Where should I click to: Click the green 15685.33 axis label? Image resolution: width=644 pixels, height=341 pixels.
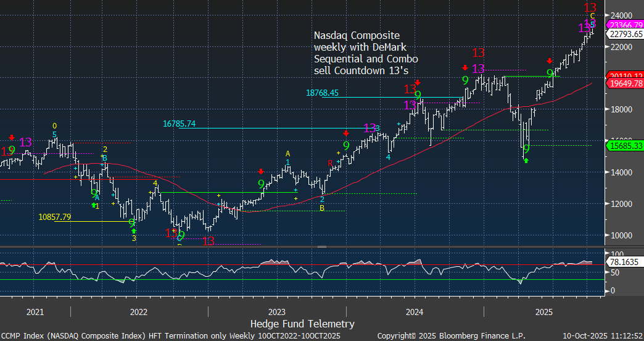pyautogui.click(x=625, y=146)
